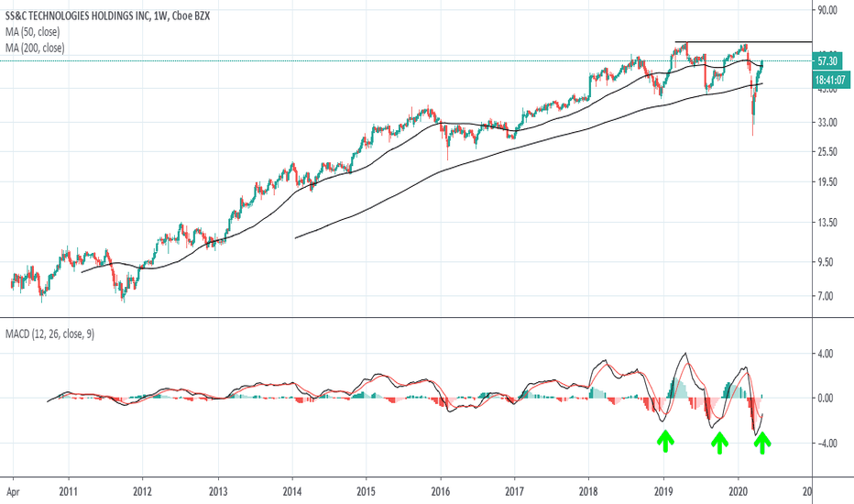The width and height of the screenshot is (854, 504).
Task: Click the MA (200, close) indicator label
Action: tap(35, 48)
